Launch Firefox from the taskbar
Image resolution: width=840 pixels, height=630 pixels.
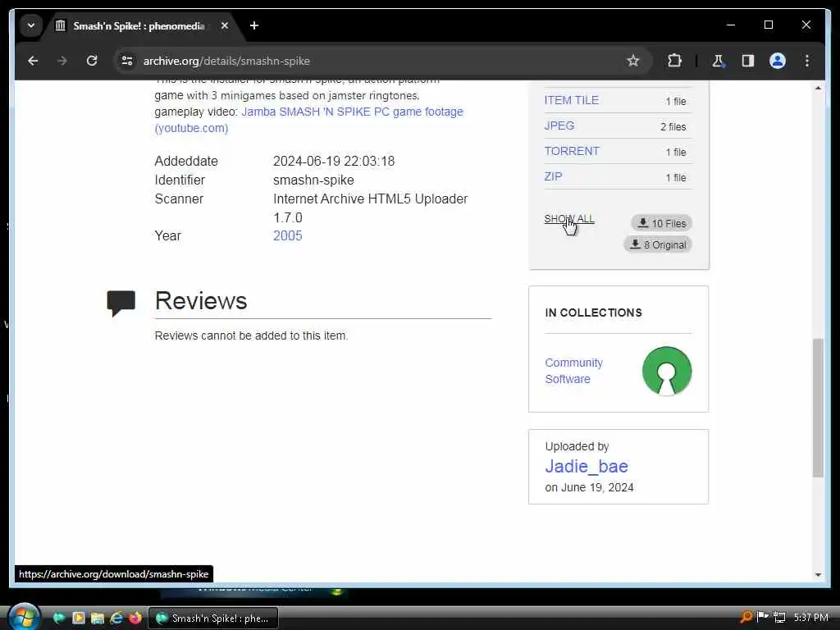coord(135,618)
